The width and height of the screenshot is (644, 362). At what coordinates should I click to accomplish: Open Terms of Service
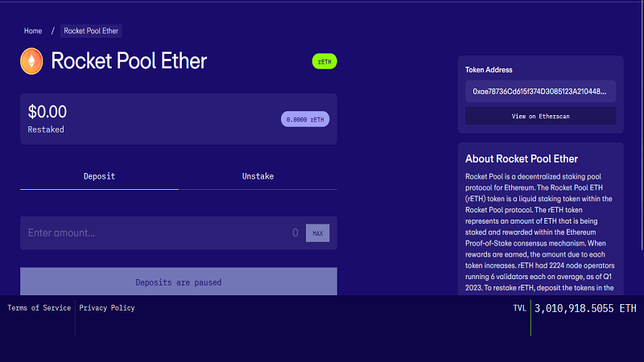[x=39, y=308]
